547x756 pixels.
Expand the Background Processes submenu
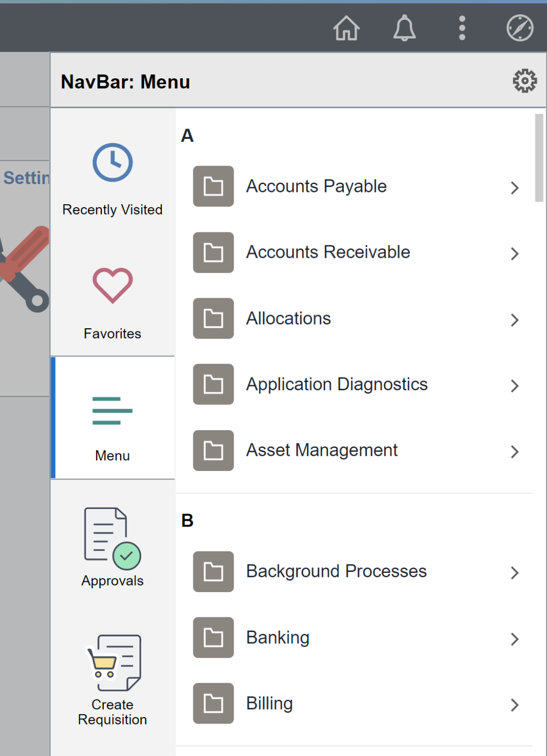[515, 572]
